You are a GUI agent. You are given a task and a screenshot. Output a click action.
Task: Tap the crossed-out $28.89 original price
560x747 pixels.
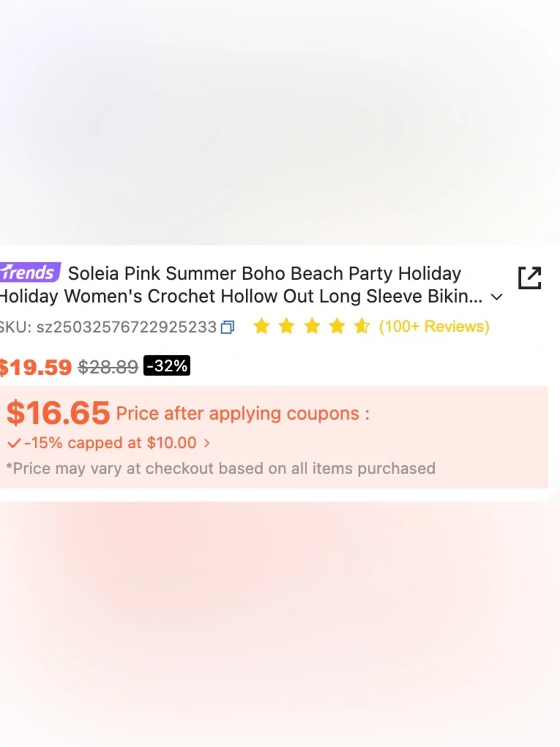[108, 367]
